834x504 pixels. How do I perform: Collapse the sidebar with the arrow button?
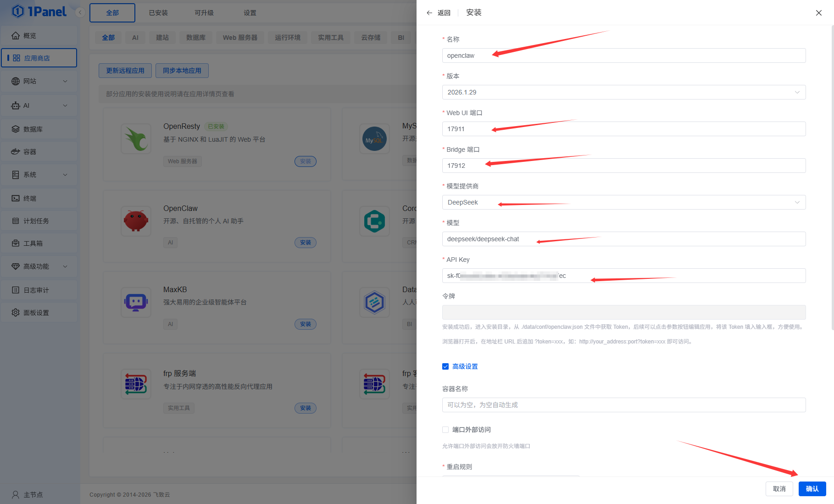(x=80, y=12)
